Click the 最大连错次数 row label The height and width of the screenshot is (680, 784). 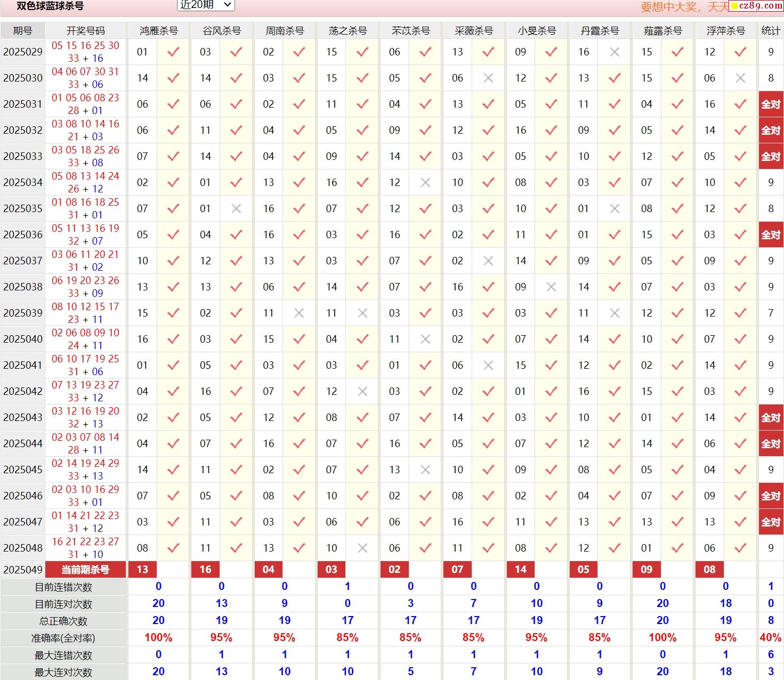63,655
